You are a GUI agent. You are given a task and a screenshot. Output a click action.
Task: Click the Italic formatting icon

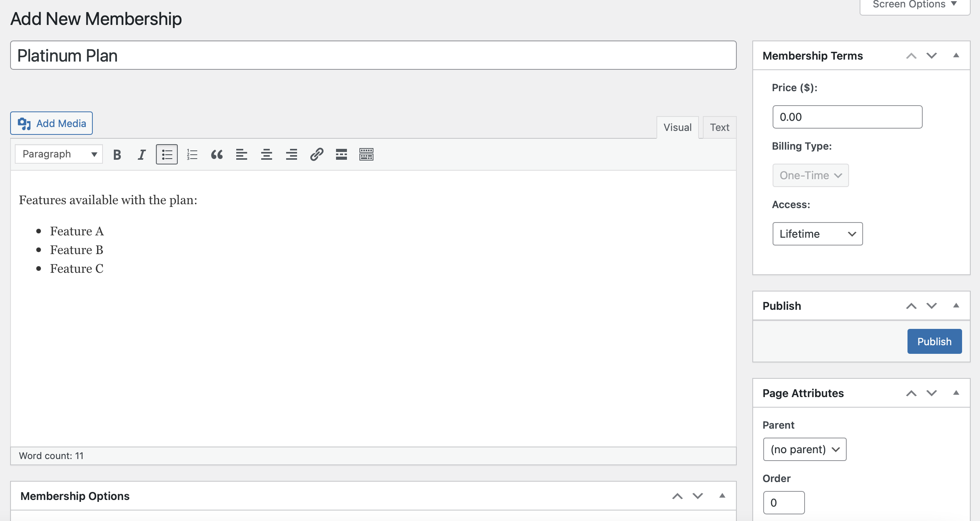point(141,154)
